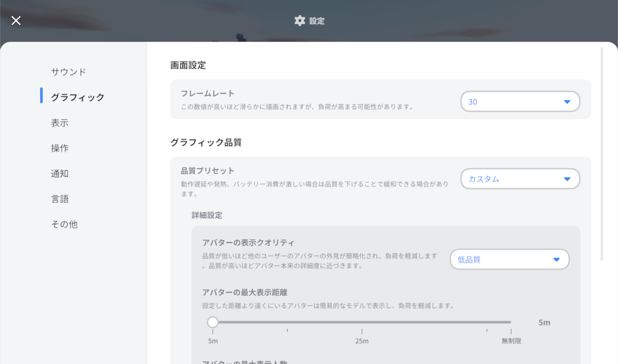This screenshot has height=364, width=618.
Task: Select the その他 settings category
Action: [x=64, y=224]
